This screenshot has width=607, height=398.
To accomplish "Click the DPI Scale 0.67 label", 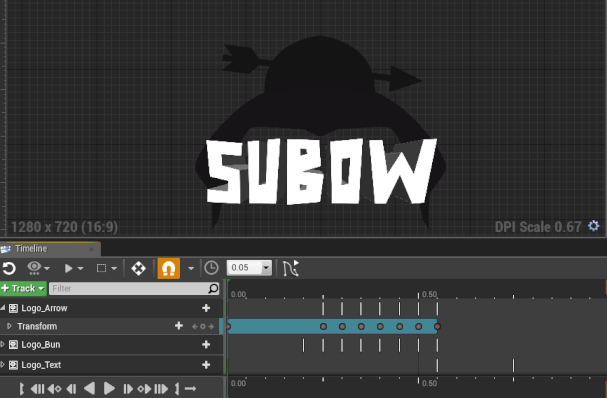I will [538, 227].
